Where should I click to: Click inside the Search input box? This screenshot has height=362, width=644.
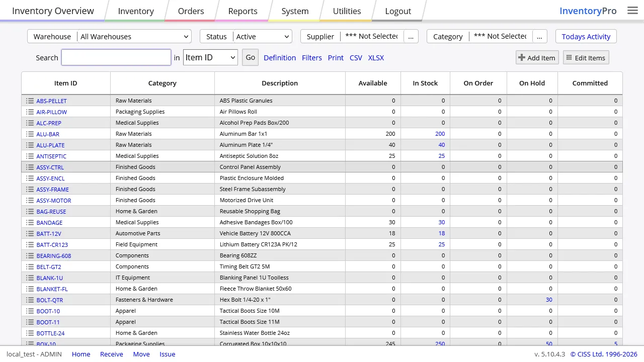click(x=116, y=57)
